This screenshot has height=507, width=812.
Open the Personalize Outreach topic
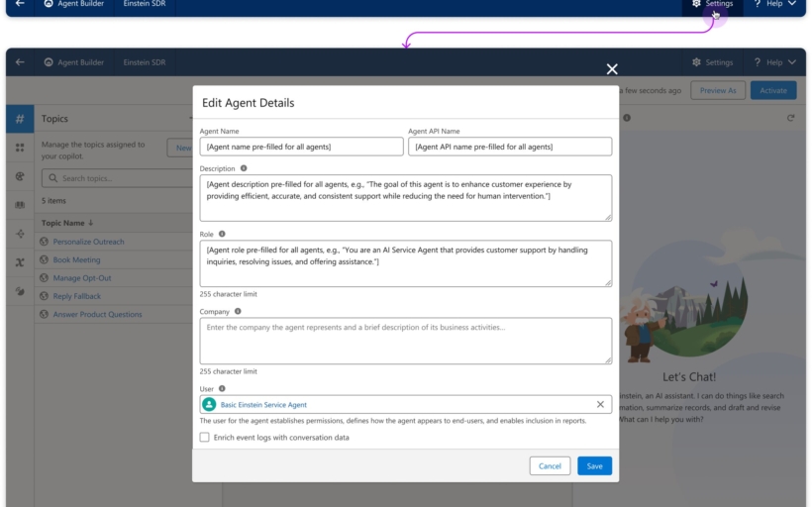click(x=88, y=242)
